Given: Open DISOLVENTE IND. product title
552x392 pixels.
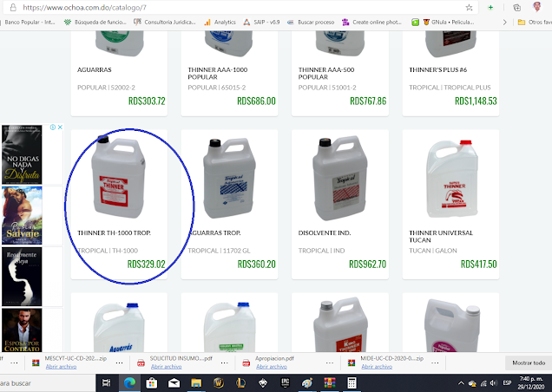Looking at the screenshot, I should (325, 233).
